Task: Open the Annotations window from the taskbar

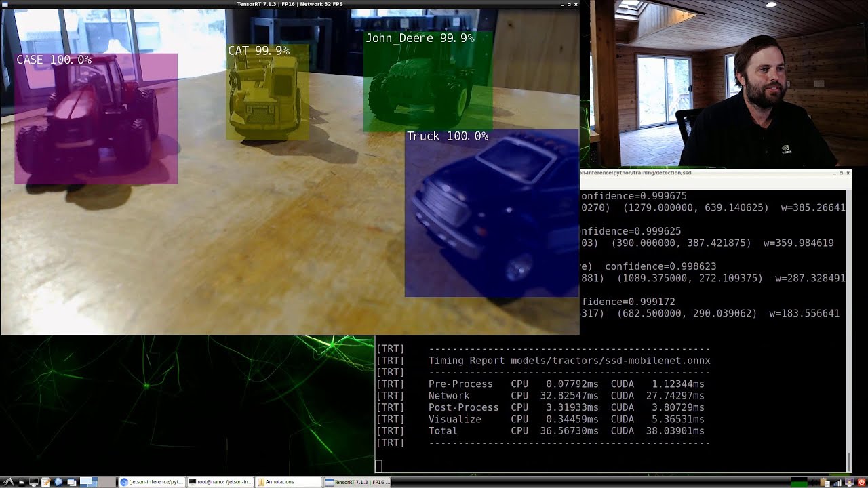Action: (289, 482)
